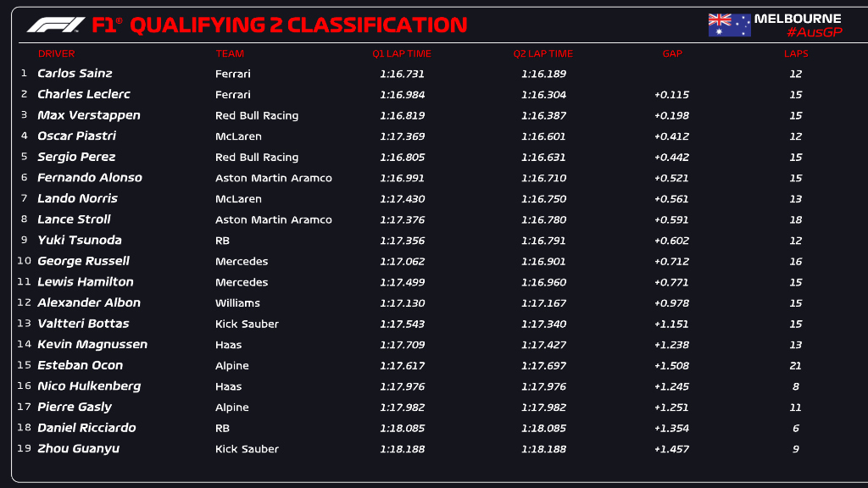
Task: Click the Aston Martin Aramco team for Alonso
Action: tap(274, 178)
